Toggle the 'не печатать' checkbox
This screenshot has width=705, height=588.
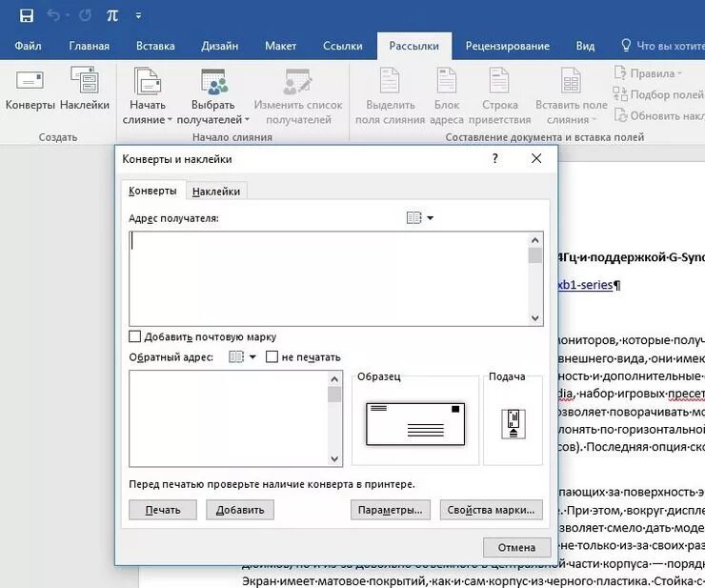click(272, 356)
